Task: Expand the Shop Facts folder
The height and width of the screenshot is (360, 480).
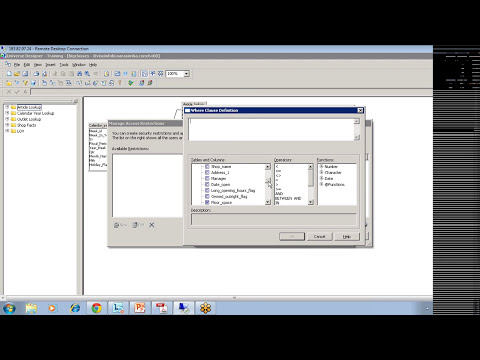Action: click(x=7, y=125)
